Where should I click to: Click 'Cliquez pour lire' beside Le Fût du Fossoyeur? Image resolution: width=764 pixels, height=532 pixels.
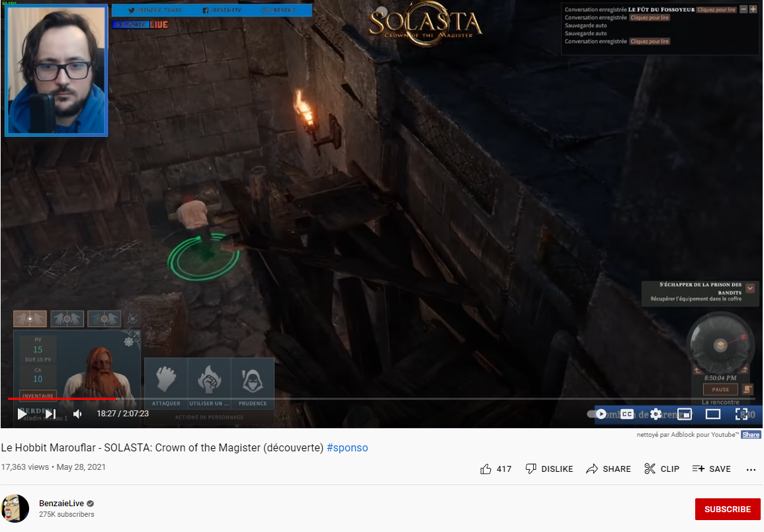[716, 10]
